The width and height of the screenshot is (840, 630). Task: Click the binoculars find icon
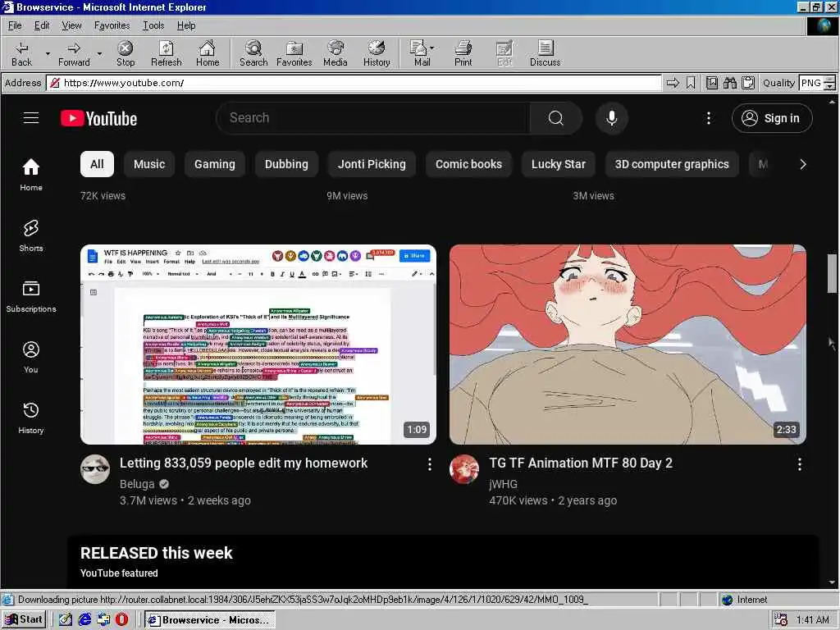tap(729, 83)
